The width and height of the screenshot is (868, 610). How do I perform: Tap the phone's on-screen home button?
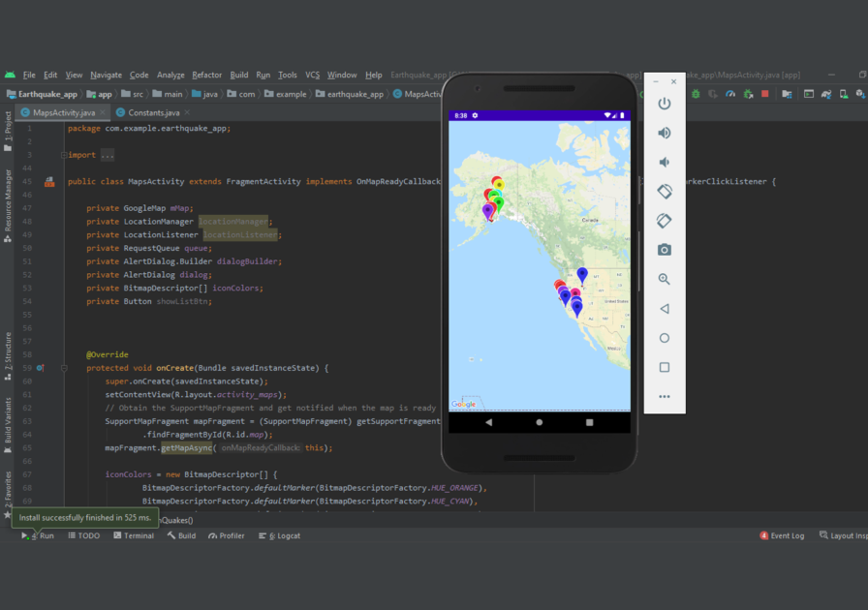click(x=540, y=422)
